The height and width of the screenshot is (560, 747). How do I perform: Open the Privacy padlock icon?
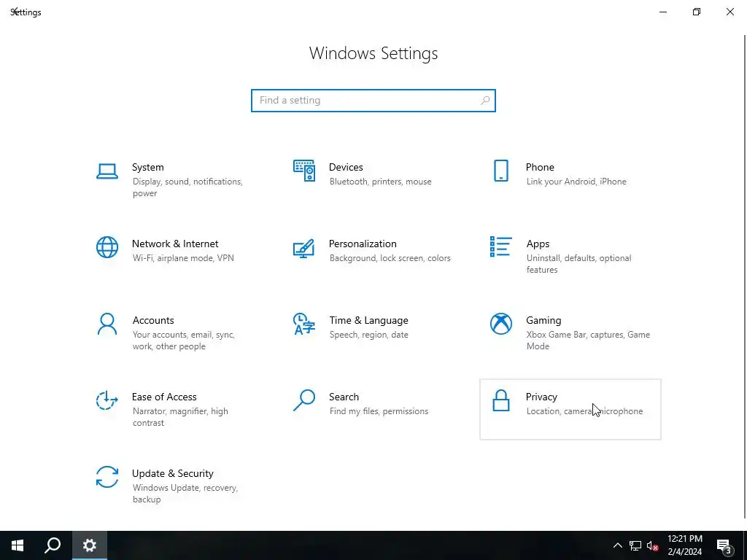(500, 400)
